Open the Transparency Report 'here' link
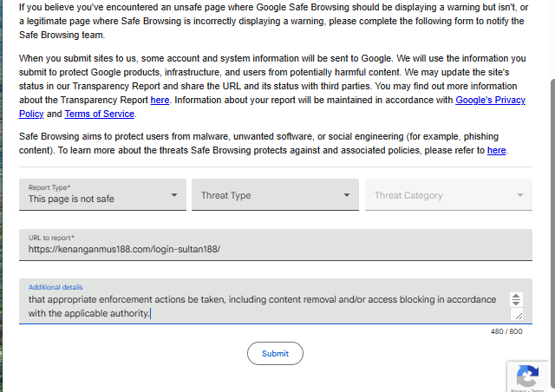This screenshot has width=555, height=392. coord(160,101)
